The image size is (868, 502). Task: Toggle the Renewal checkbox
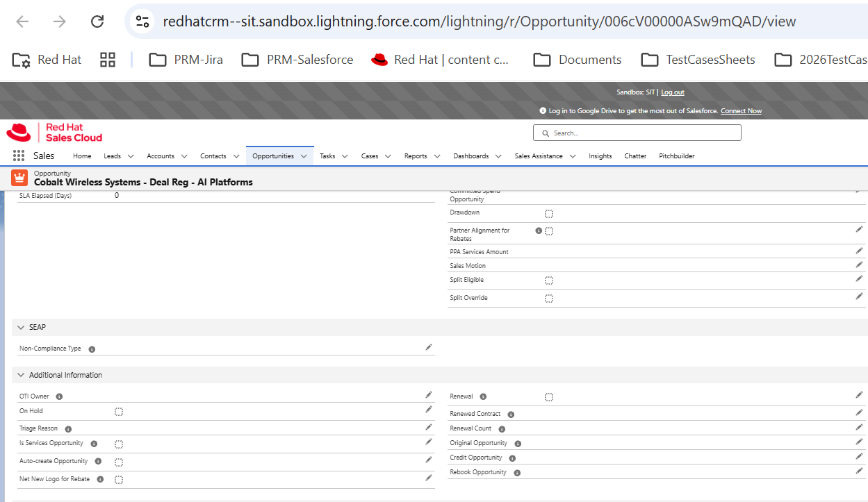click(x=549, y=397)
